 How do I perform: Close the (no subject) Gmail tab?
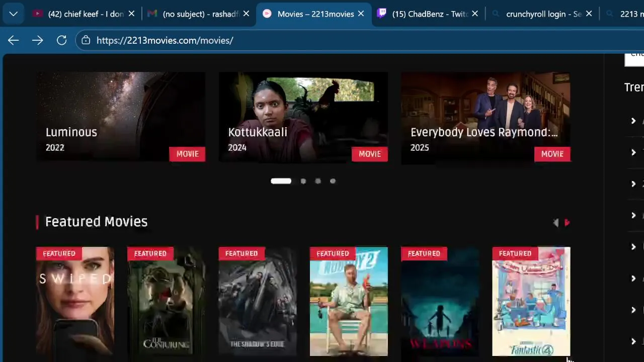(x=246, y=14)
